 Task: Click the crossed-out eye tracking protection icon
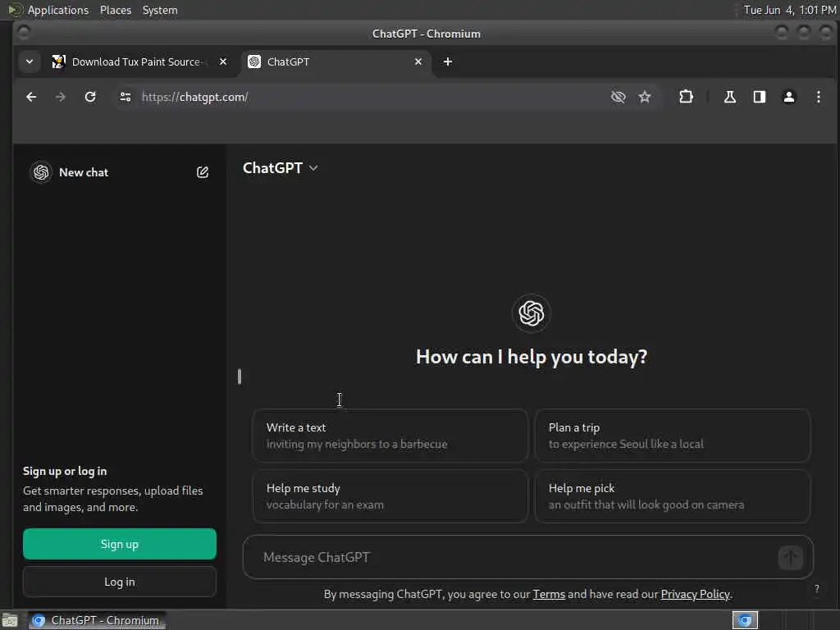(619, 97)
